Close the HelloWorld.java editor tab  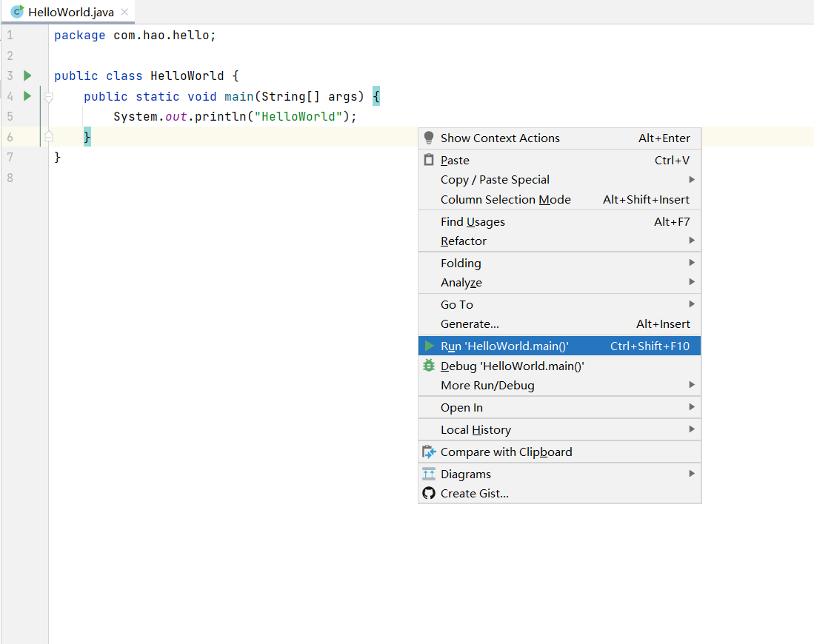click(124, 12)
